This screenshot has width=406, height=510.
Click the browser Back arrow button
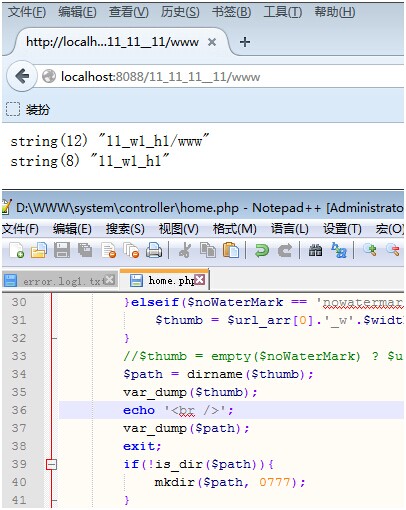[22, 76]
